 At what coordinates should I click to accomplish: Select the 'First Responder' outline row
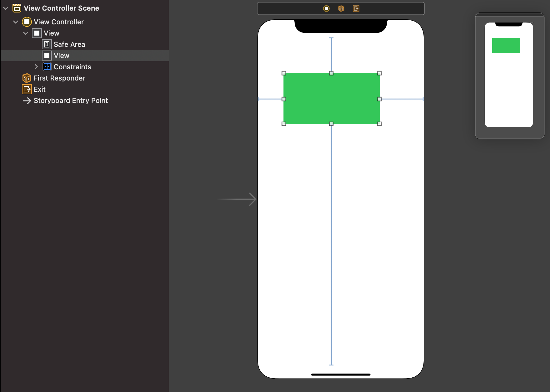pos(84,78)
